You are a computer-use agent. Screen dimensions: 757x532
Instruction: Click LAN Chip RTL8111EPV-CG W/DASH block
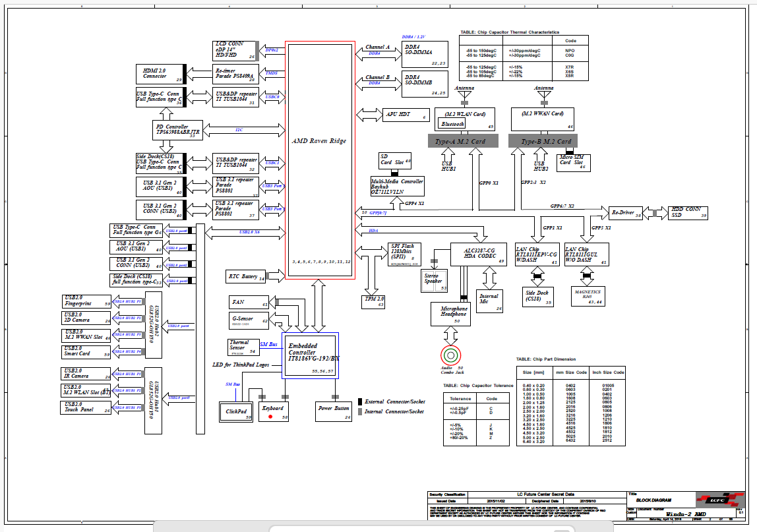537,254
